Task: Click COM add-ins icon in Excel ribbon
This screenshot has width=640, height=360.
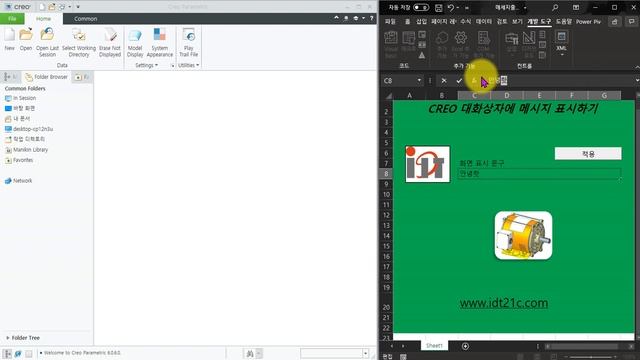Action: click(x=484, y=38)
